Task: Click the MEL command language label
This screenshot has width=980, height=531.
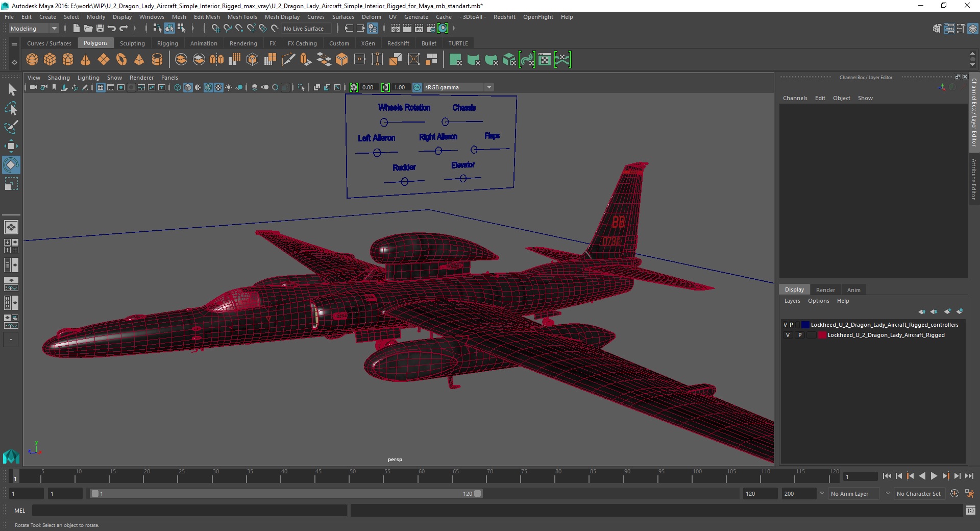Action: point(19,511)
